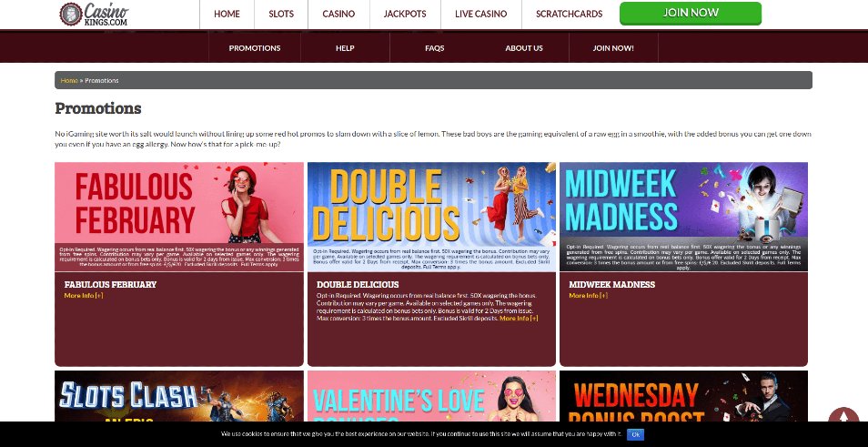Open the Slots Clash promotion banner
This screenshot has width=868, height=447.
(179, 396)
